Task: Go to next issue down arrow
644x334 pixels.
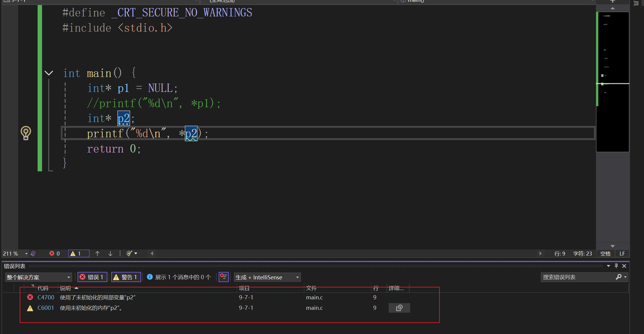Action: coord(110,253)
